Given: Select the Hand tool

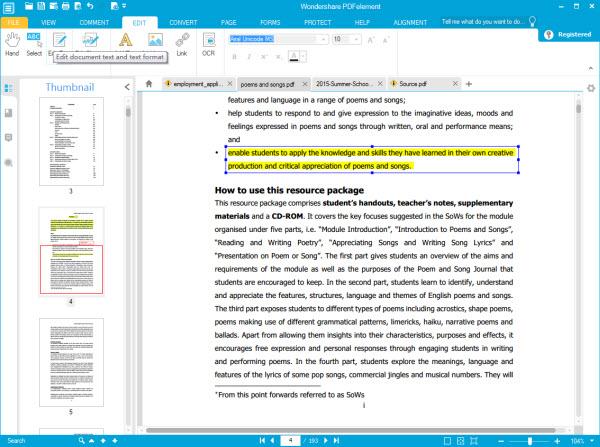Looking at the screenshot, I should (12, 44).
